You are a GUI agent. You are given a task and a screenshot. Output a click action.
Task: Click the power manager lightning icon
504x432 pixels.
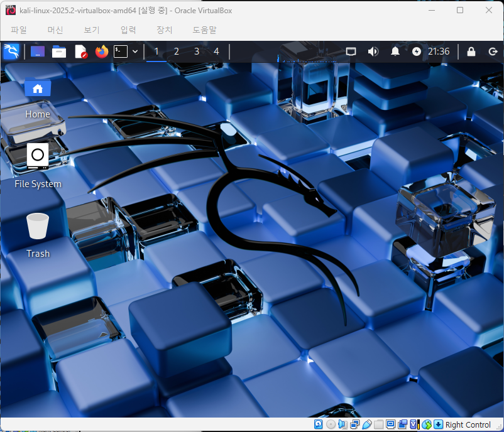[x=417, y=51]
